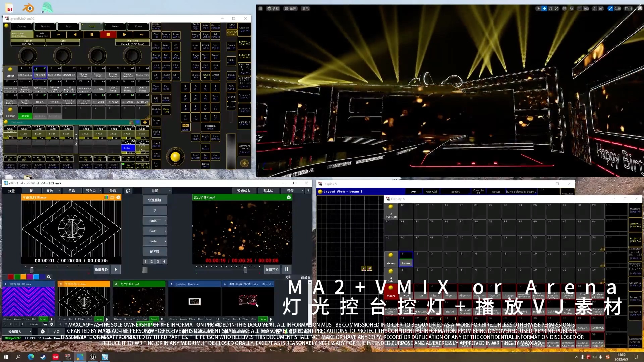The image size is (644, 362).
Task: Expand the first Fade transition dropdown arrow
Action: click(x=165, y=221)
